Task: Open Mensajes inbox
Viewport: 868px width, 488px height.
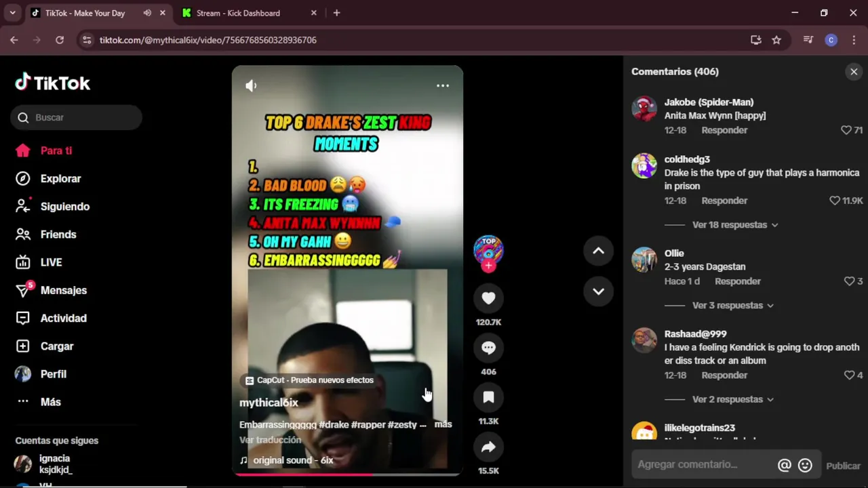Action: point(51,290)
